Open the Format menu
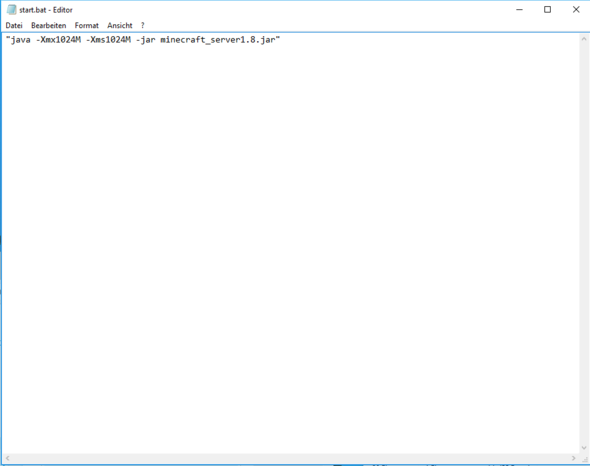 point(87,26)
